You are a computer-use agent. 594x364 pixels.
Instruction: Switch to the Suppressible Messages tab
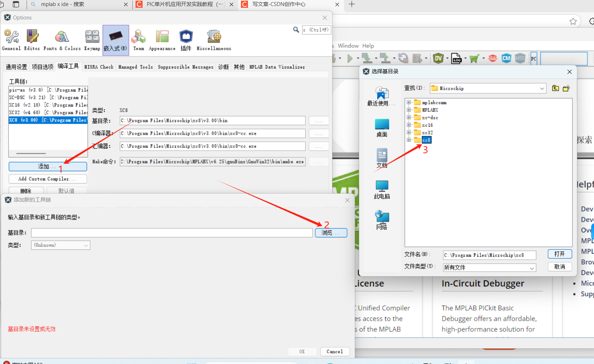(x=186, y=67)
